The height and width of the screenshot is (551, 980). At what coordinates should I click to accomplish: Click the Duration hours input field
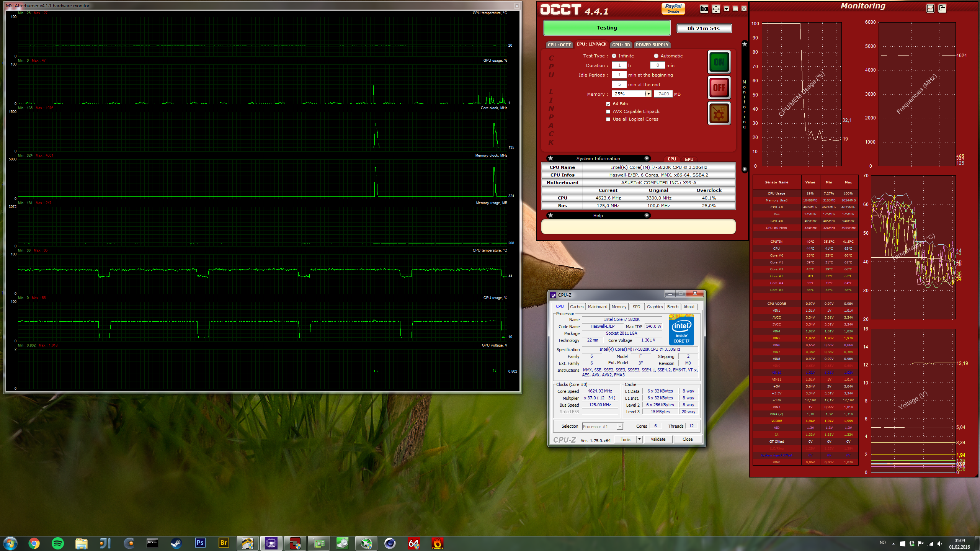[x=619, y=65]
